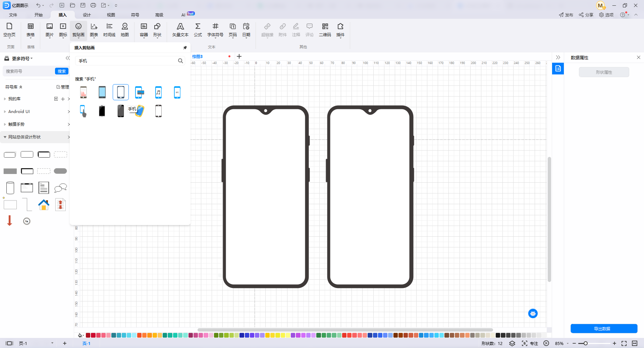Viewport: 644px width, 348px height.
Task: Pick the black phone clipart
Action: pos(102,111)
